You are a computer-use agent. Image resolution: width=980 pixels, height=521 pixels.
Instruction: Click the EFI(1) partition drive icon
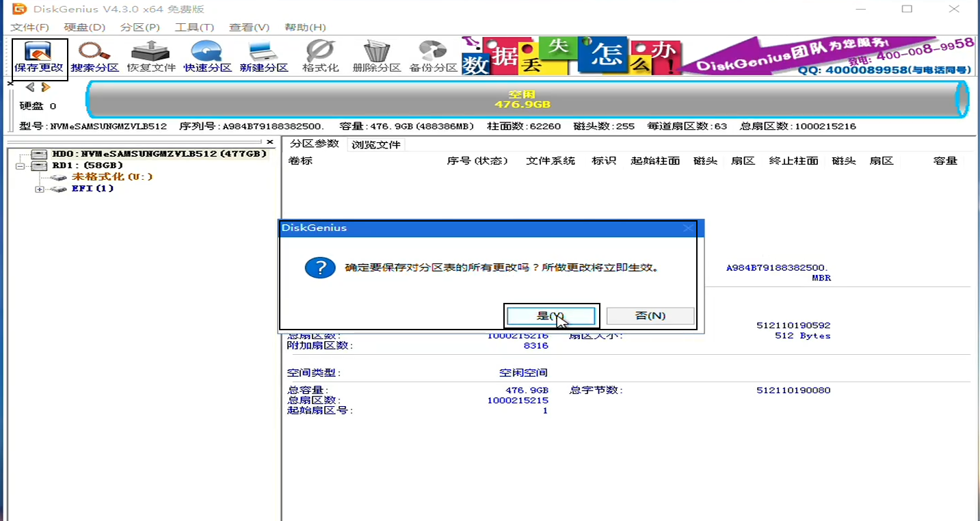[x=59, y=189]
